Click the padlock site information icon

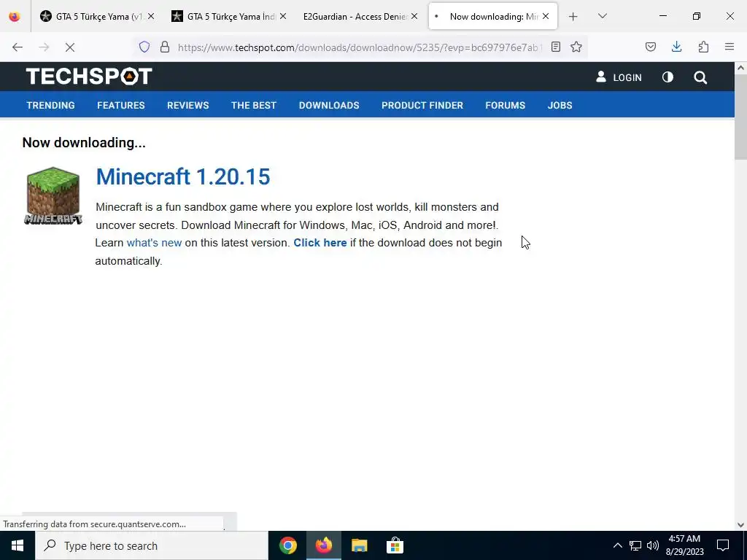pyautogui.click(x=165, y=47)
